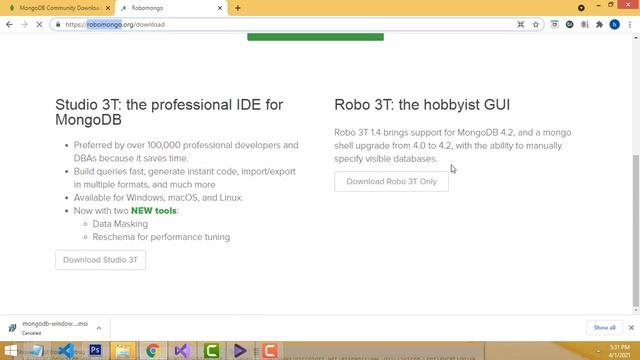Viewport: 640px width, 360px height.
Task: Click the taskbar clock and date
Action: (620, 351)
